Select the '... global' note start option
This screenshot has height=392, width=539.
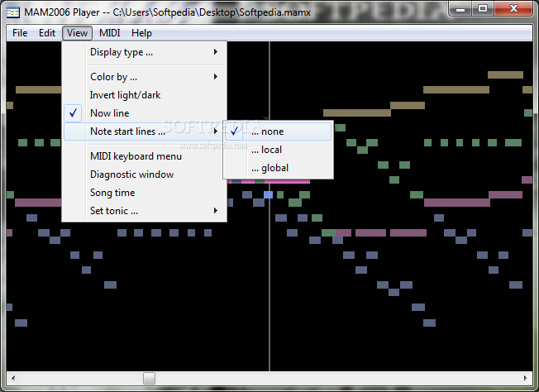(278, 168)
